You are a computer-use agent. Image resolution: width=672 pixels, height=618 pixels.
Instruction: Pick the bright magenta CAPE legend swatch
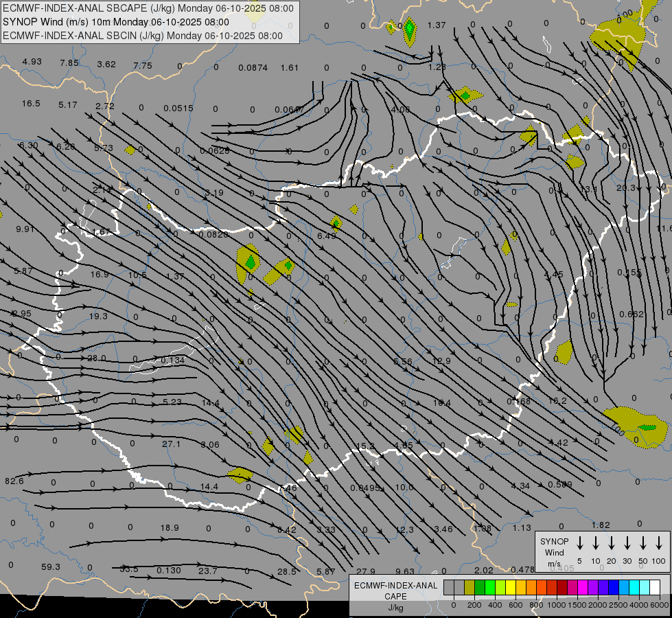[x=583, y=587]
